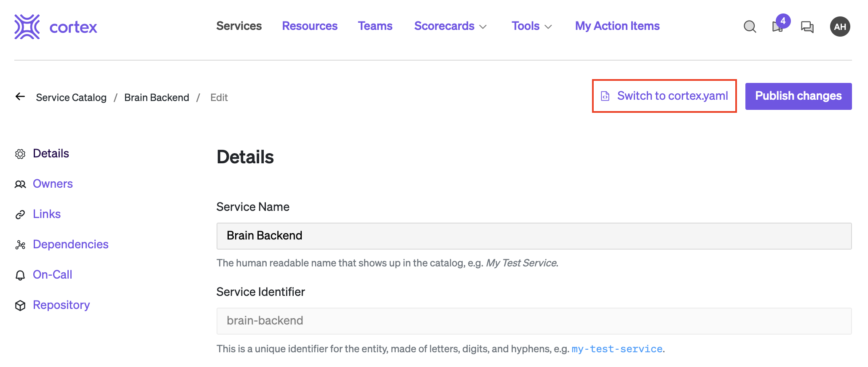Open My Action Items in navigation
Viewport: 868px width, 367px height.
click(x=617, y=26)
